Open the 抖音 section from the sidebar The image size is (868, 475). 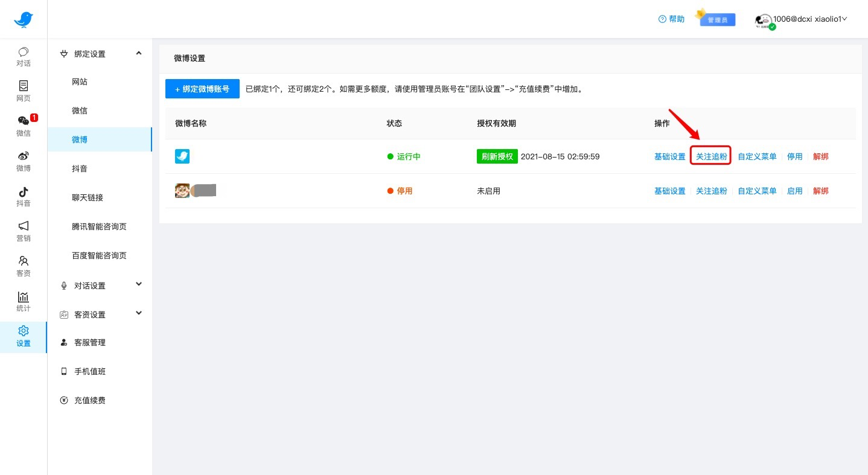(x=23, y=195)
